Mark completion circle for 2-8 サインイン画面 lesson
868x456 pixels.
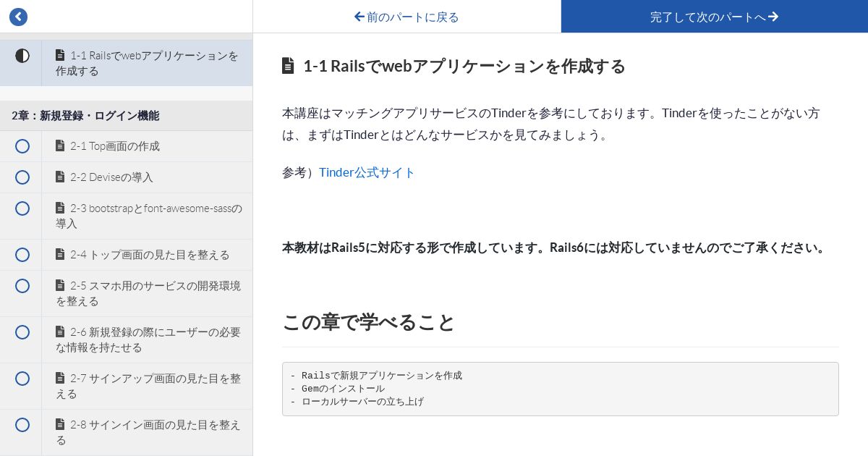22,425
